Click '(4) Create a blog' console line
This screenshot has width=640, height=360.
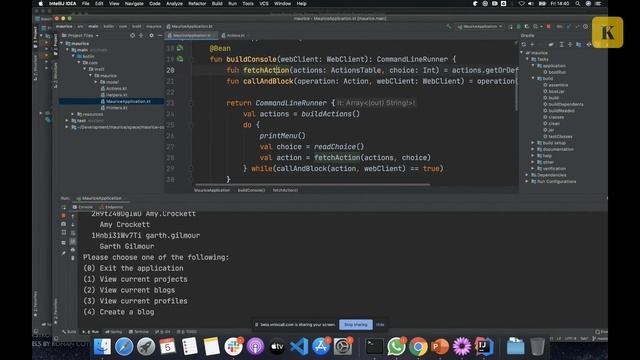(119, 312)
